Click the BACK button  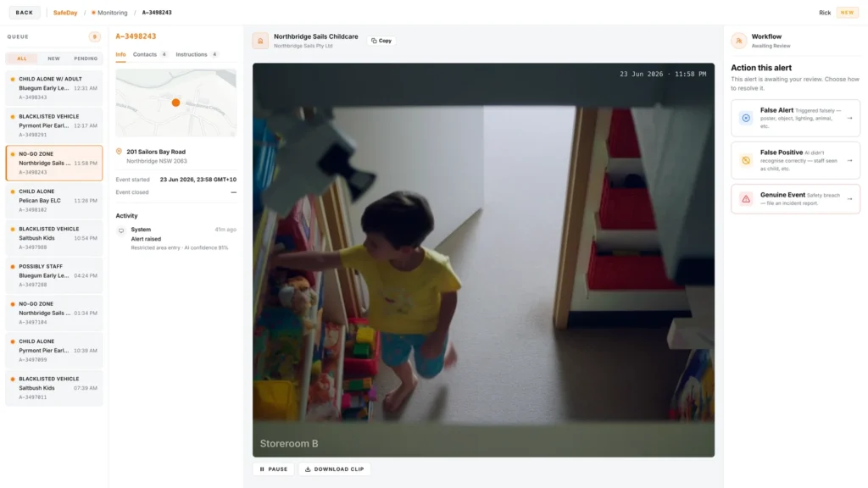pos(25,12)
